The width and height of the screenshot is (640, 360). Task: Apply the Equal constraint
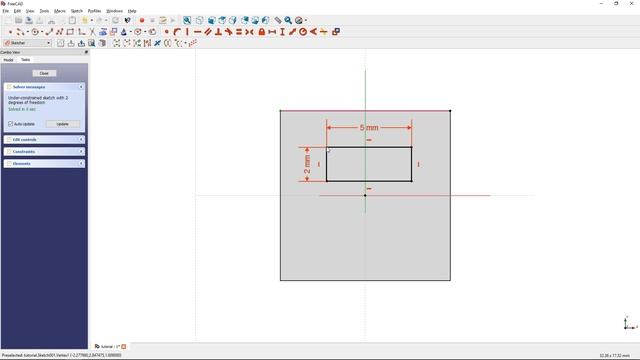239,32
